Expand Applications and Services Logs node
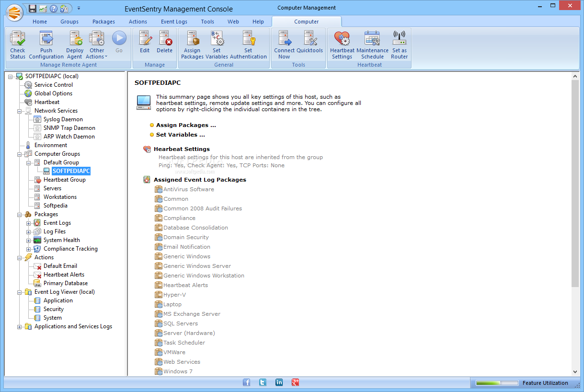The height and width of the screenshot is (392, 584). pos(20,326)
